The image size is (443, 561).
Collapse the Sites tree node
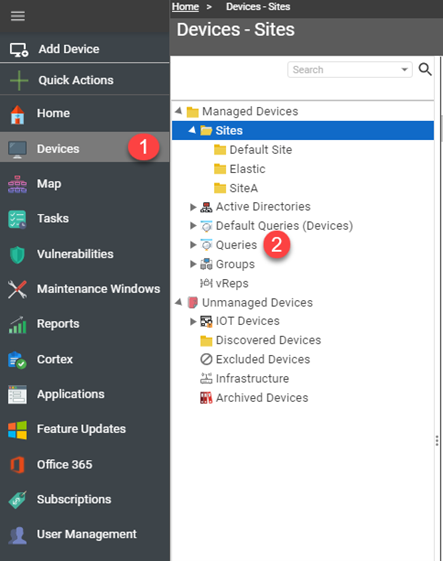(x=192, y=130)
